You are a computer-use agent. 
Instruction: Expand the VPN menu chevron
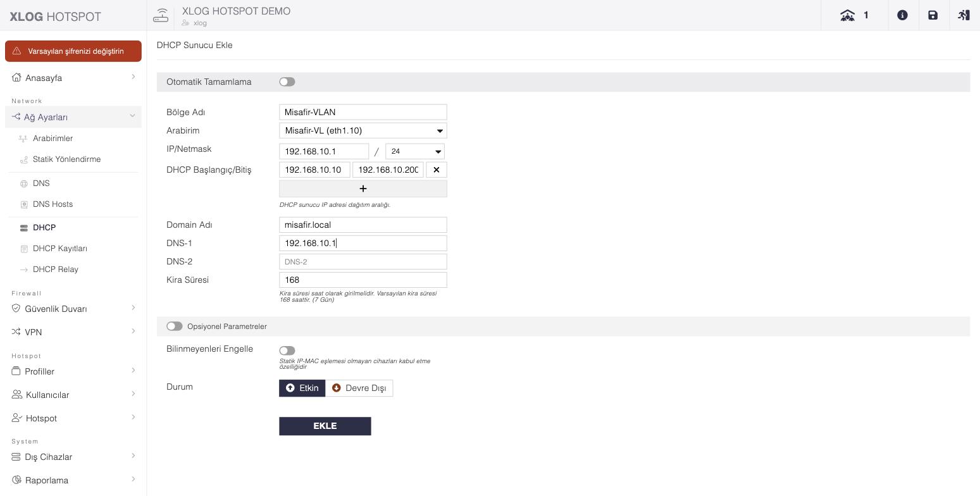pyautogui.click(x=133, y=332)
